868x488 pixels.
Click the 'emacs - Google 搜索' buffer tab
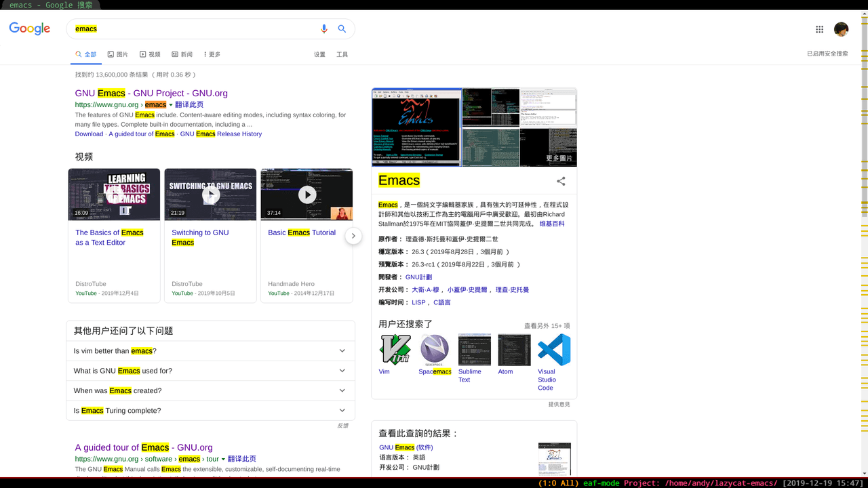coord(51,5)
